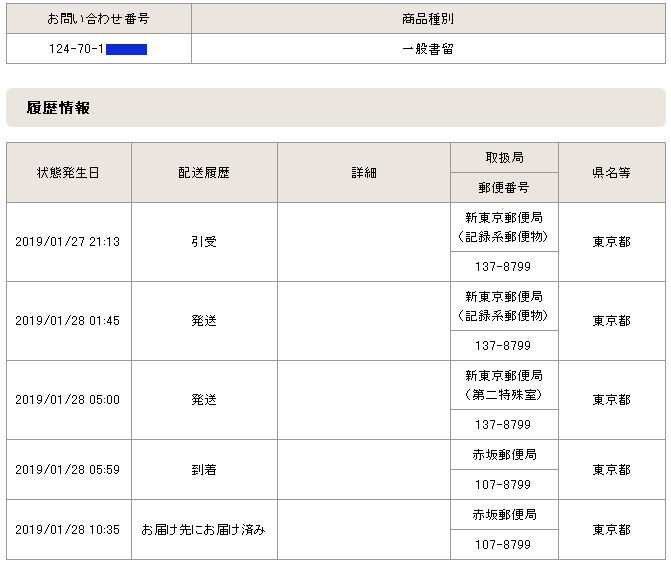Select the 引受 status cell
This screenshot has height=566, width=671.
[x=204, y=242]
